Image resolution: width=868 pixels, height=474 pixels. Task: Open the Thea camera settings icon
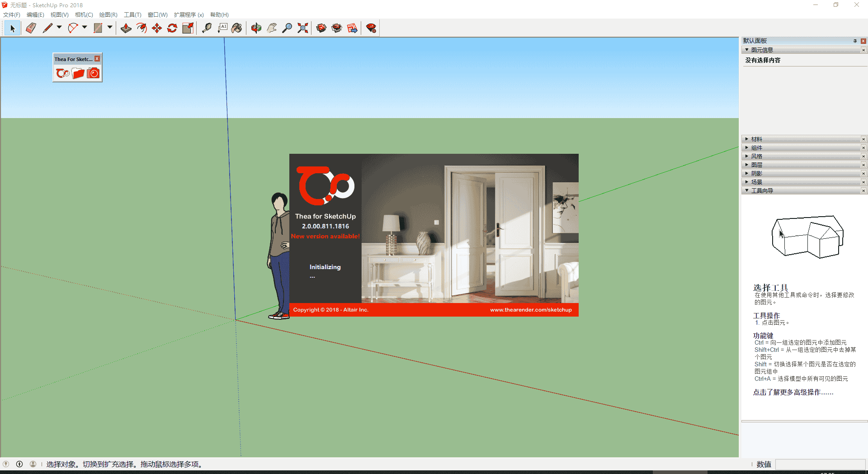coord(93,73)
